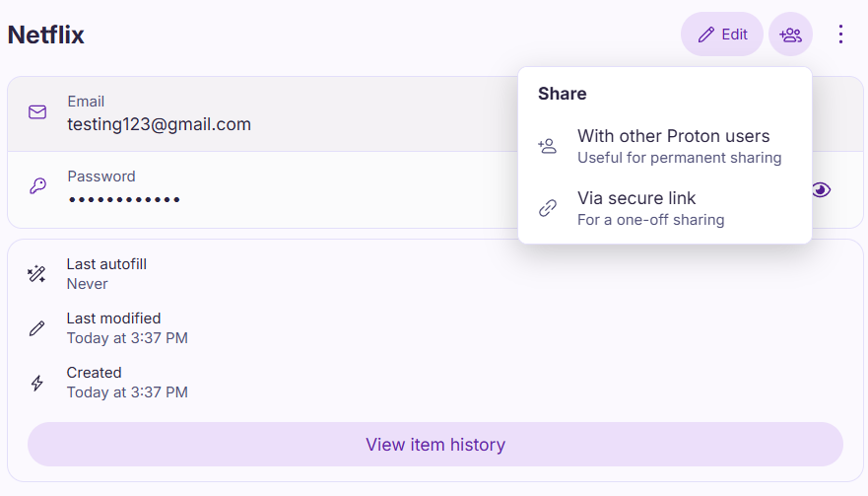Choose "Via secure link" sharing option
Image resolution: width=868 pixels, height=496 pixels.
[x=650, y=208]
